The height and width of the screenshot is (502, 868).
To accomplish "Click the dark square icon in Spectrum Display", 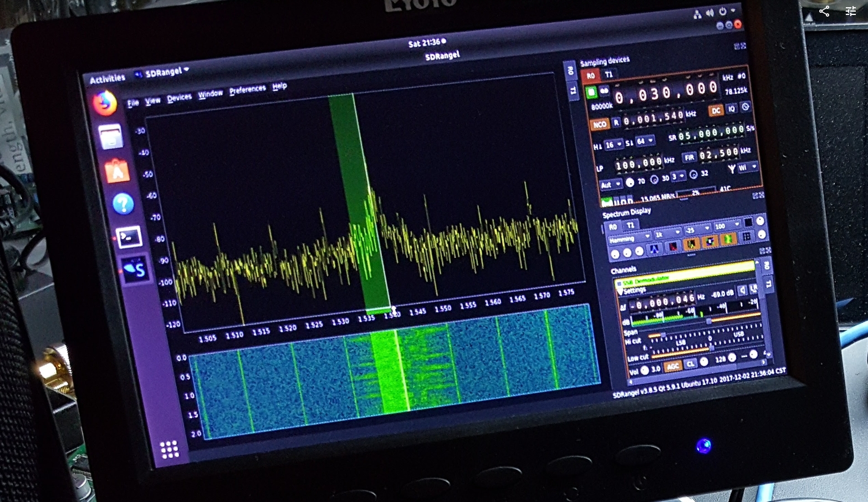I will (748, 223).
